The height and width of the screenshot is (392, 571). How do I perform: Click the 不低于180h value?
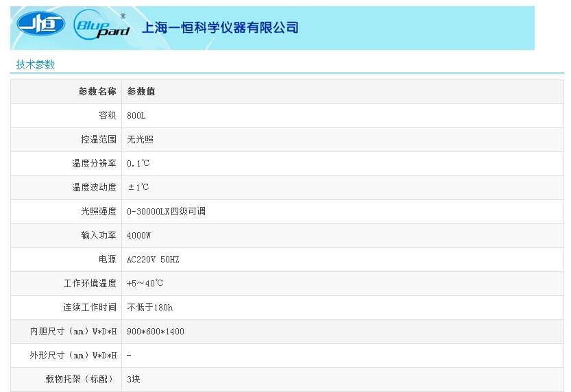click(150, 308)
